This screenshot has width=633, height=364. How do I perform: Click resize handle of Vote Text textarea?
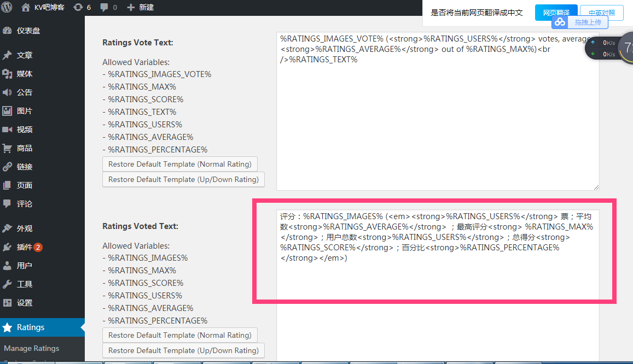[x=596, y=187]
